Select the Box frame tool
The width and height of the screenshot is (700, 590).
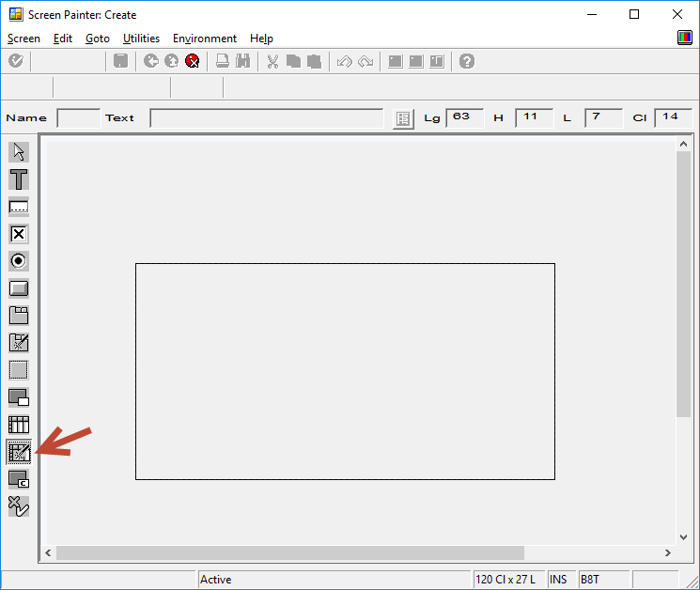pos(18,370)
